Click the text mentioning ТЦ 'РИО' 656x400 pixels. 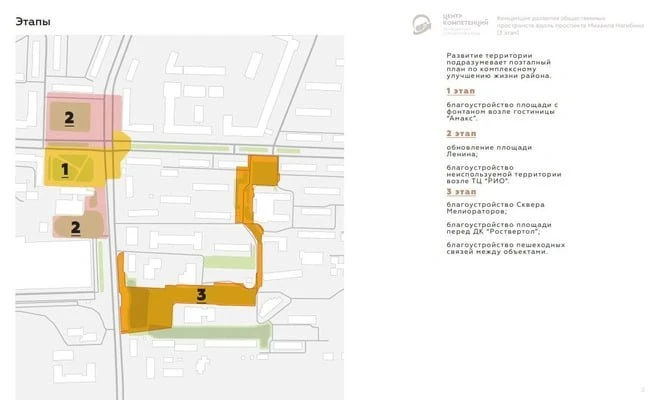click(504, 174)
